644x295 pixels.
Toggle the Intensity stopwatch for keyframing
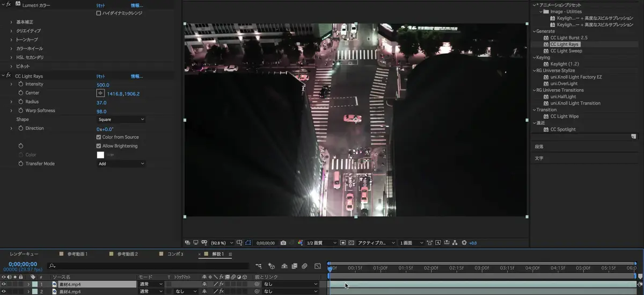(x=21, y=84)
